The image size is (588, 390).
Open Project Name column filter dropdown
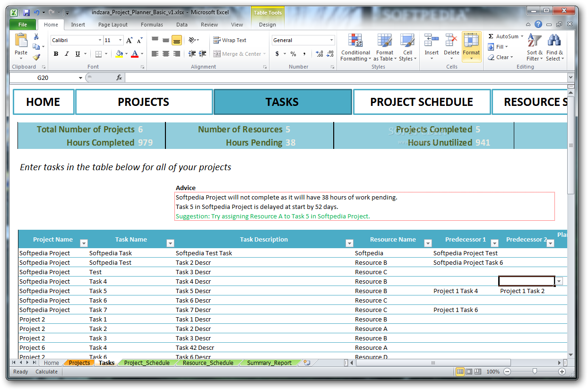84,243
